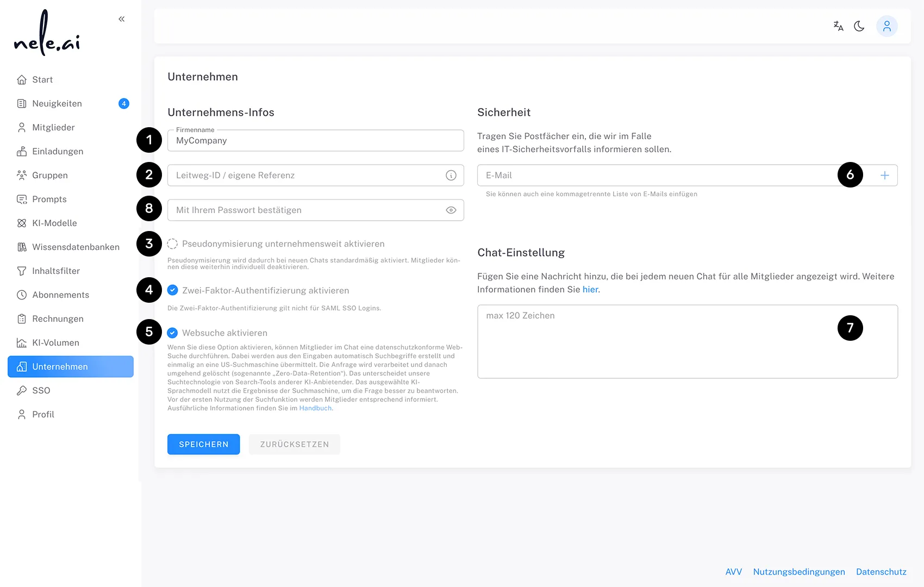924x587 pixels.
Task: Open Wissensdatenbanken from the sidebar
Action: point(76,247)
